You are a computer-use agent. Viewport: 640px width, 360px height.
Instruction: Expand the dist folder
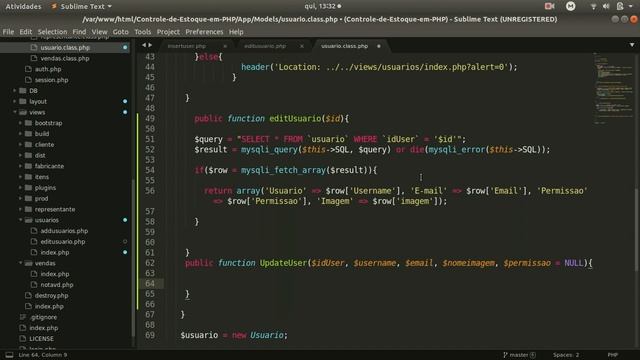click(20, 155)
